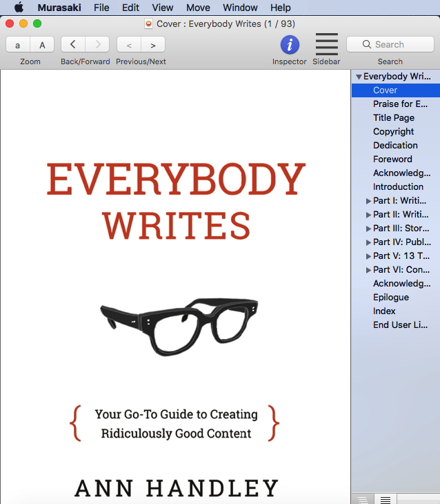
Task: Open End User Li... entry
Action: point(400,325)
